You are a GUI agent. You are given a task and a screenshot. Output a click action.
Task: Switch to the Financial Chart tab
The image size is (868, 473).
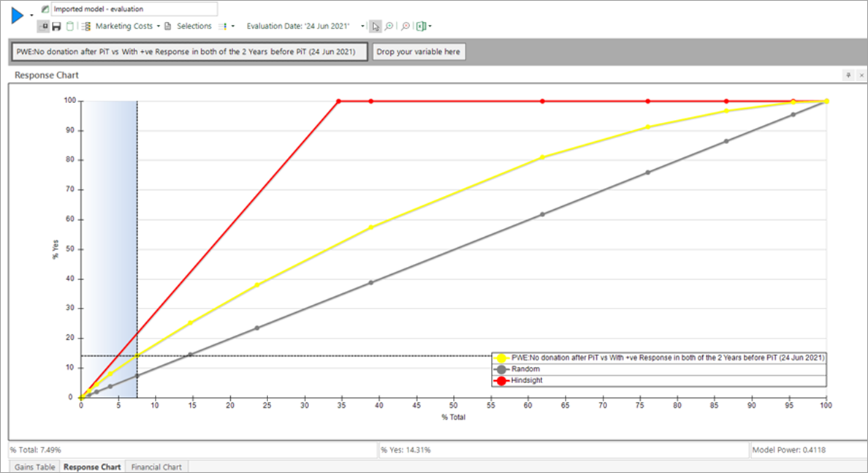tap(156, 466)
